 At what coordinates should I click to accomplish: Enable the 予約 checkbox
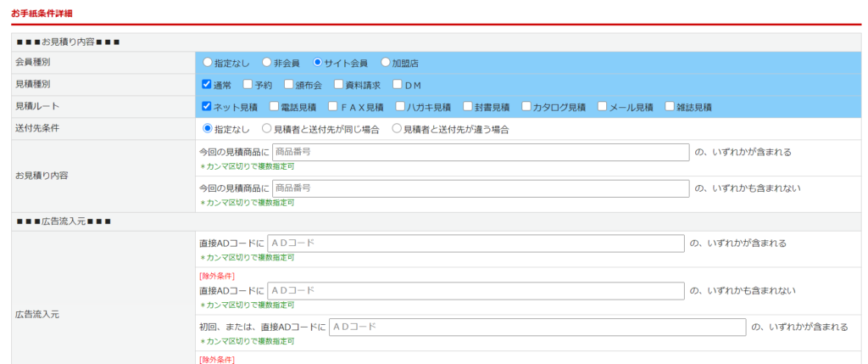pyautogui.click(x=248, y=85)
